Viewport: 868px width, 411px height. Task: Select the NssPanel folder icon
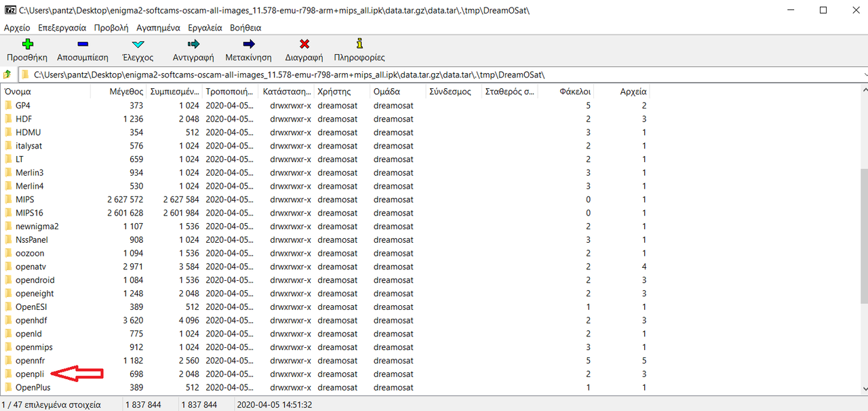[9, 239]
